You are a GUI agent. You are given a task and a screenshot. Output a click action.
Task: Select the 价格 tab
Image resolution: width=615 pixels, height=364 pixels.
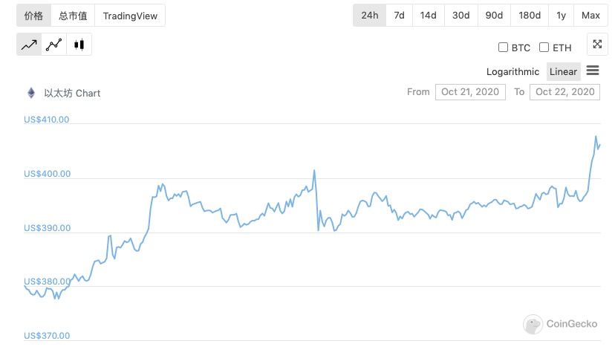33,16
